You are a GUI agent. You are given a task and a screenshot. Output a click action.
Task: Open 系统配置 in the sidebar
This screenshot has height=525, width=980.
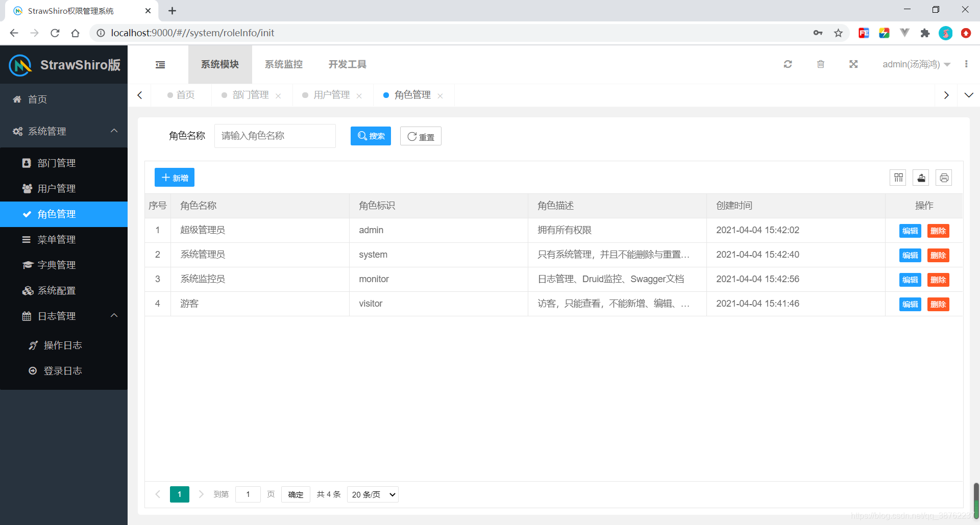[64, 291]
